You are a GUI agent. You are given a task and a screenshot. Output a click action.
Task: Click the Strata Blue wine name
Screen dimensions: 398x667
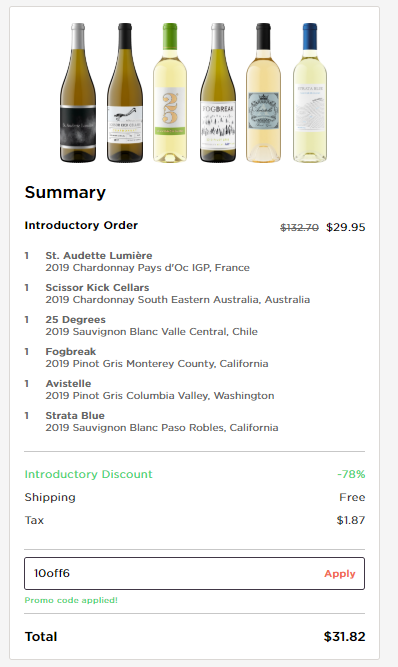click(x=75, y=416)
